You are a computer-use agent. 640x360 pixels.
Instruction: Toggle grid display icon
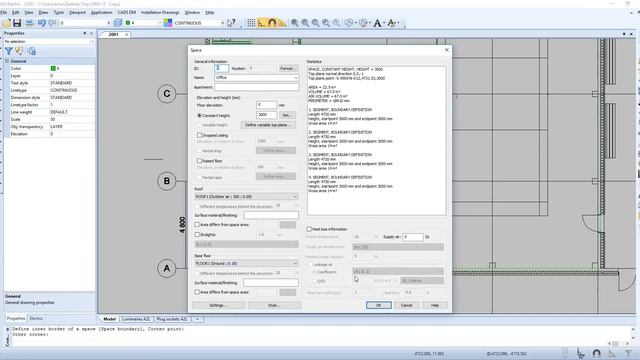(251, 23)
